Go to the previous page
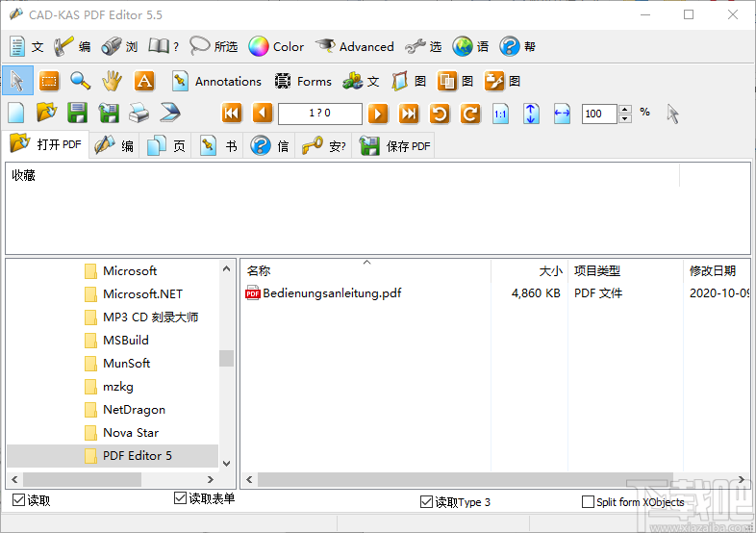 tap(263, 114)
